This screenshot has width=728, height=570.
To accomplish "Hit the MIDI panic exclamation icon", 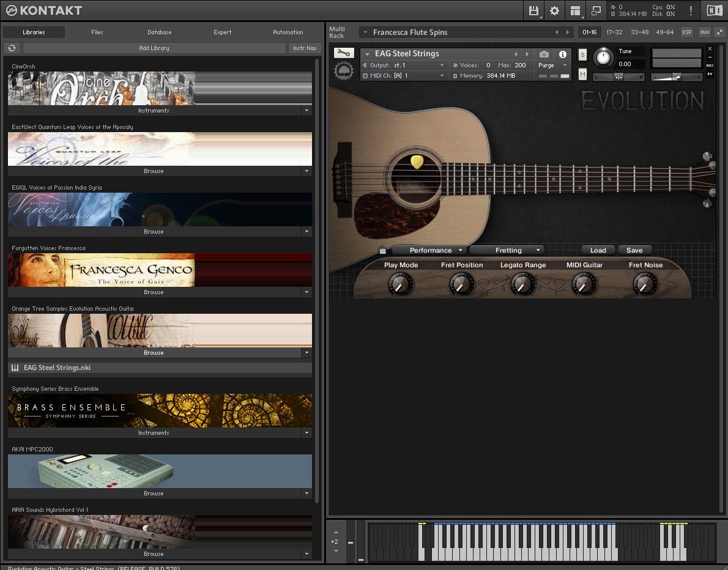I will point(691,10).
